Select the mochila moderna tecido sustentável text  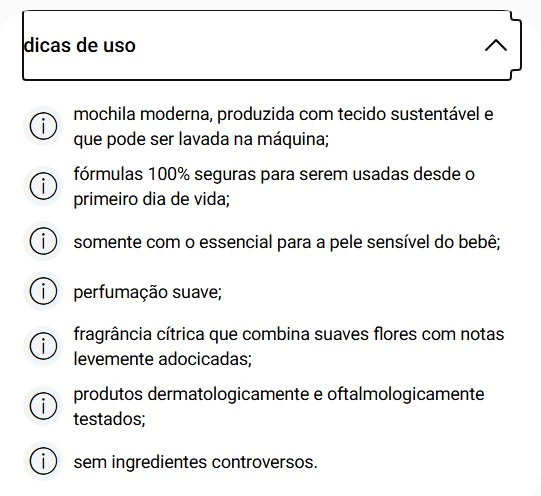283,127
